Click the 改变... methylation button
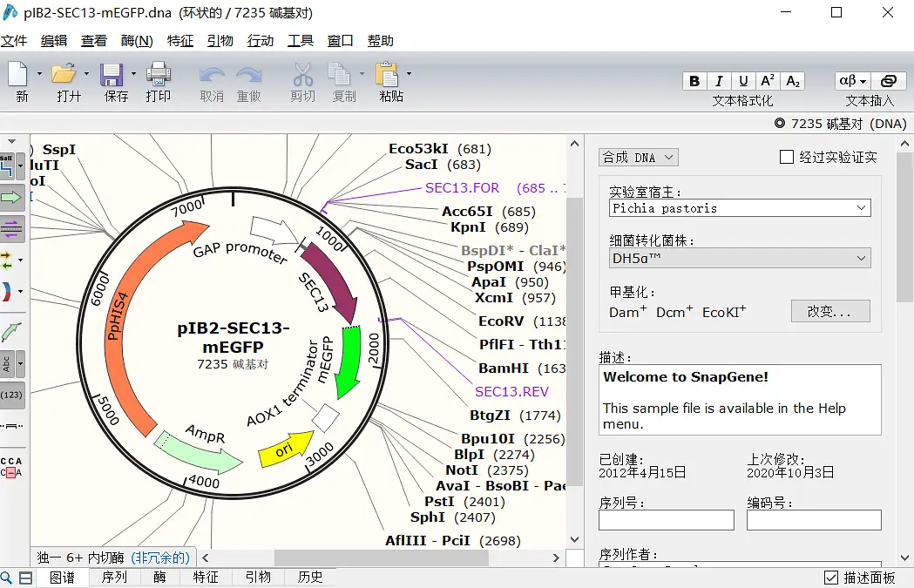914x588 pixels. coord(830,311)
